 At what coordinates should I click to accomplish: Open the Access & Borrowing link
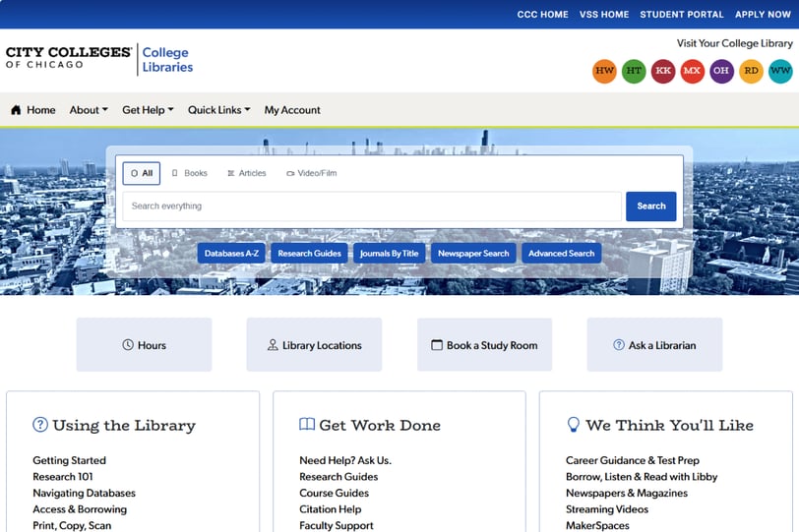pos(80,509)
